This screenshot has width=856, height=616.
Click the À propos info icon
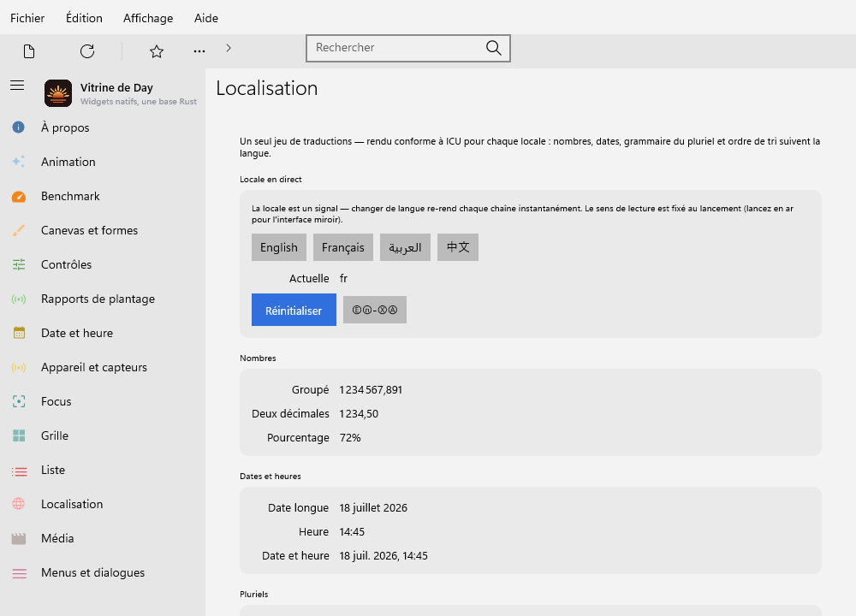tap(19, 127)
